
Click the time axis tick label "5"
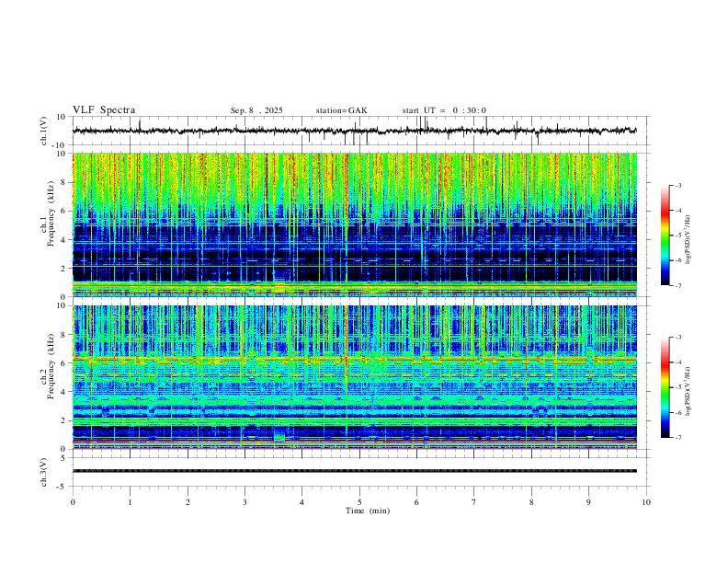(359, 502)
